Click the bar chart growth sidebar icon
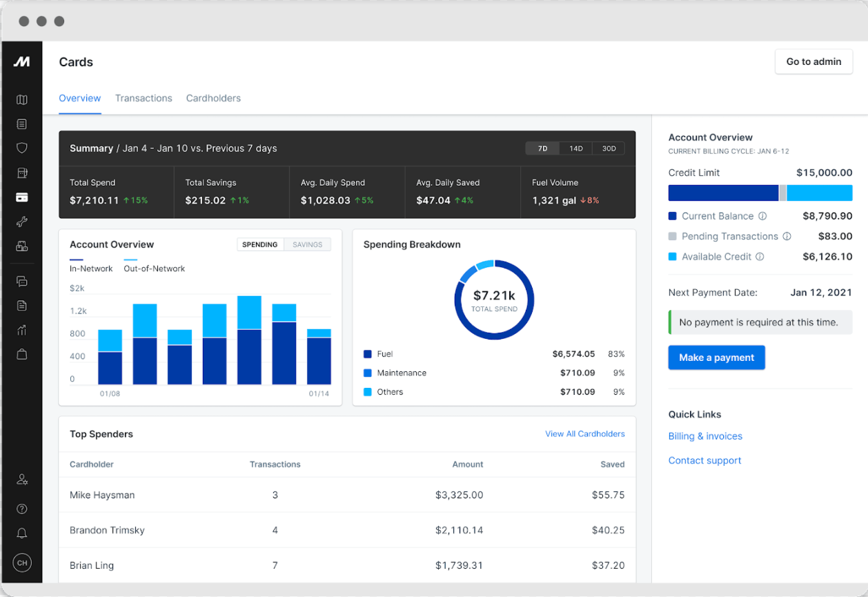The width and height of the screenshot is (868, 597). click(x=21, y=330)
